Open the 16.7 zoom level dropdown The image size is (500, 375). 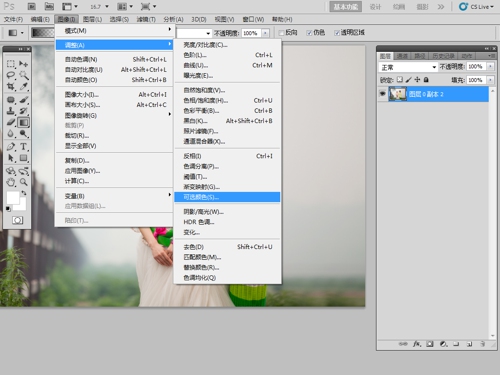(x=107, y=6)
